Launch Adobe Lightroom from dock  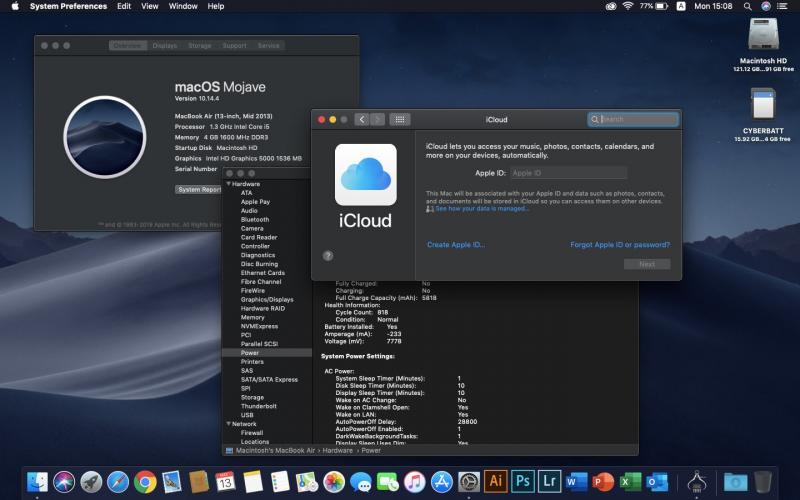(x=549, y=482)
